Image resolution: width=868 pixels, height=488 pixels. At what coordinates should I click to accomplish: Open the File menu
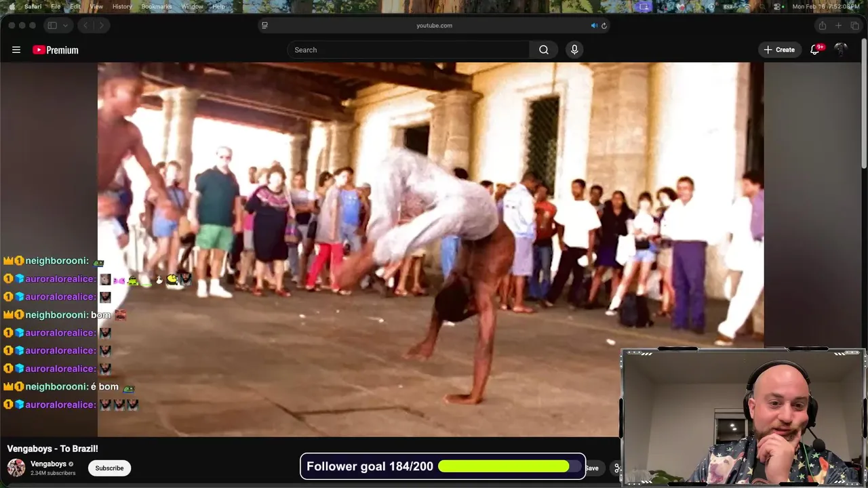coord(56,6)
